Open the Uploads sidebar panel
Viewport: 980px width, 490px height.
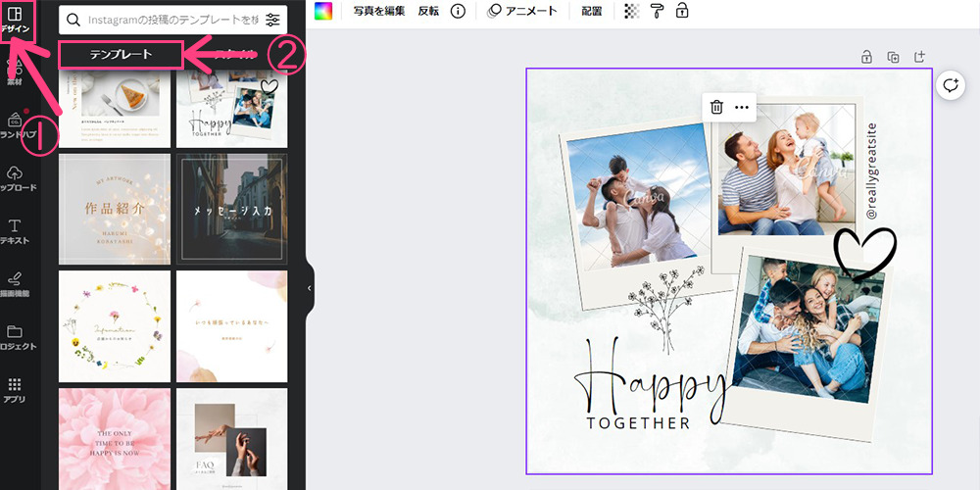tap(15, 178)
